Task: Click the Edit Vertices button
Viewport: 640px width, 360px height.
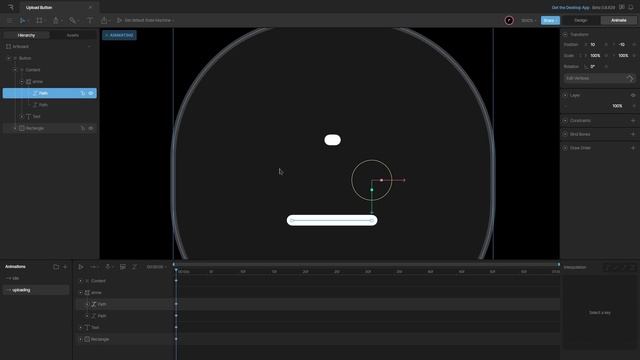Action: click(x=599, y=78)
